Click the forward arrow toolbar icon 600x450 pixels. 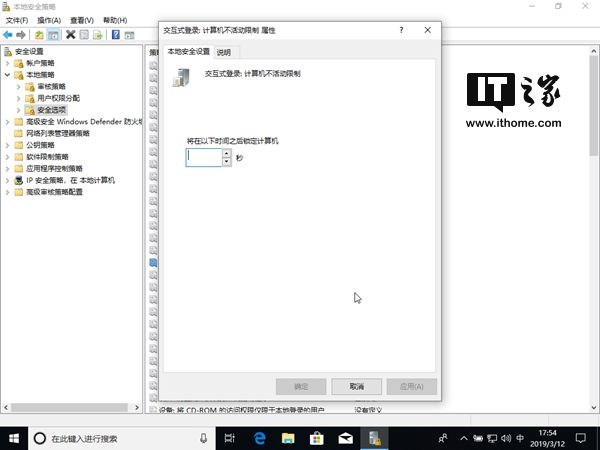tap(21, 35)
